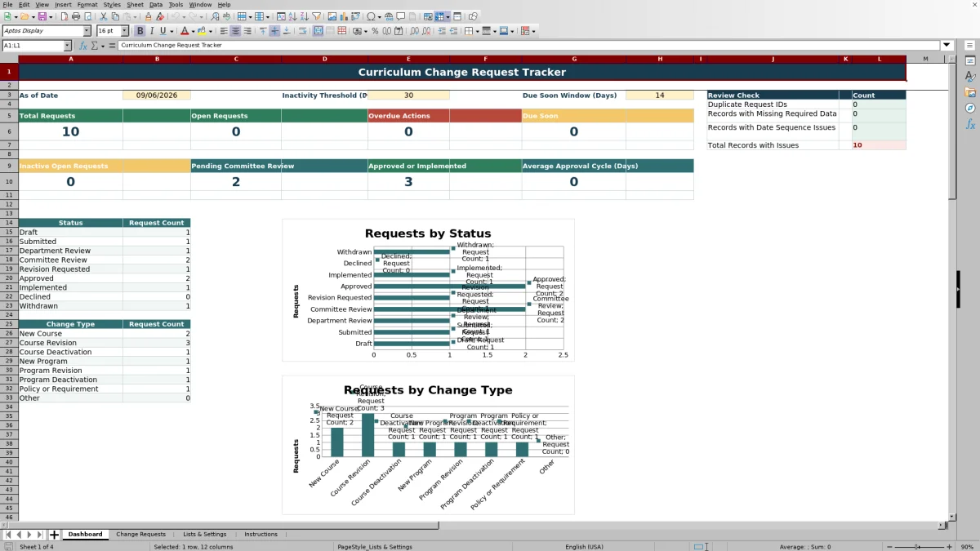980x551 pixels.
Task: Open the Font Size dropdown arrow
Action: (125, 31)
